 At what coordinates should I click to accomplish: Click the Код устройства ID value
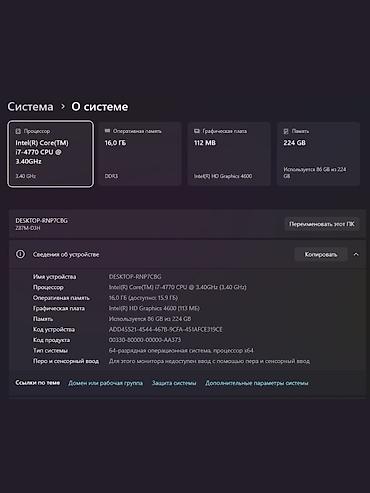166,329
